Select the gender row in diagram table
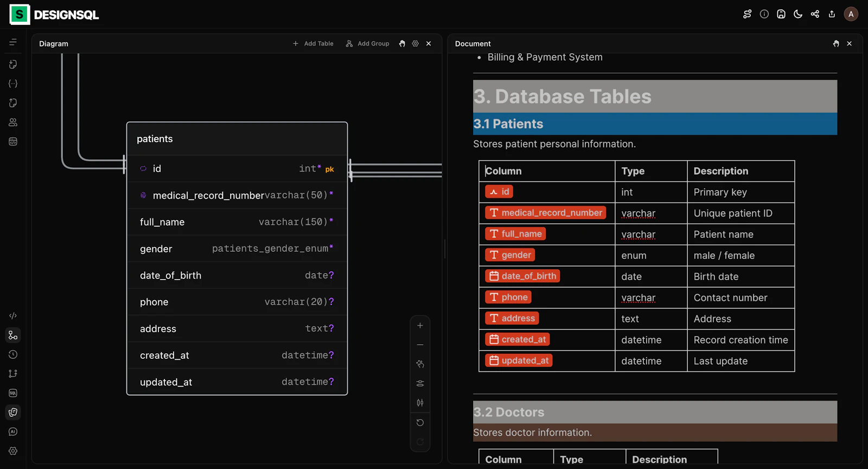 [237, 249]
